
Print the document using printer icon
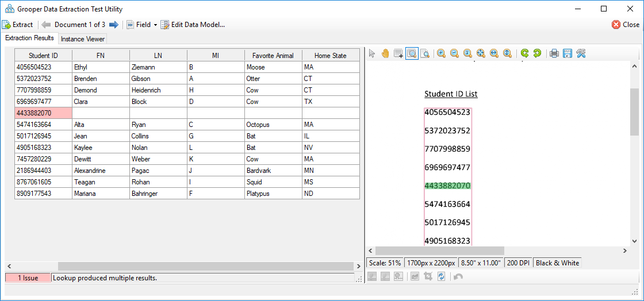[554, 53]
